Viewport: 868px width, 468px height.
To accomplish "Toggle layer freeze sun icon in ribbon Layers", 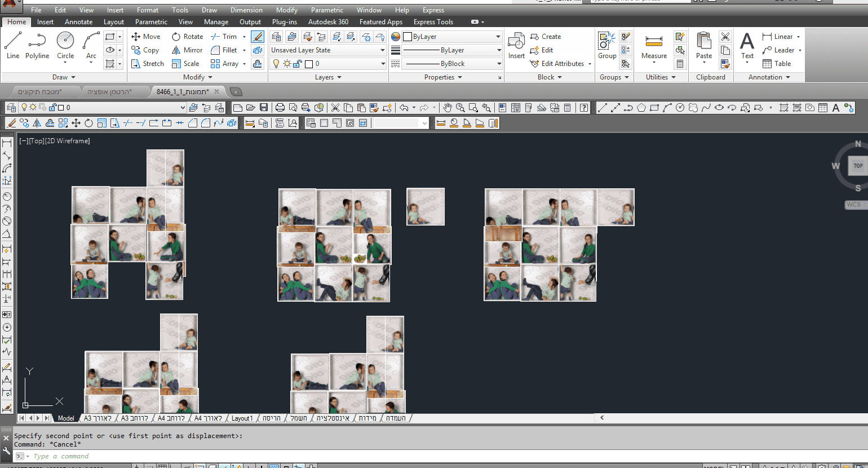I will point(287,64).
